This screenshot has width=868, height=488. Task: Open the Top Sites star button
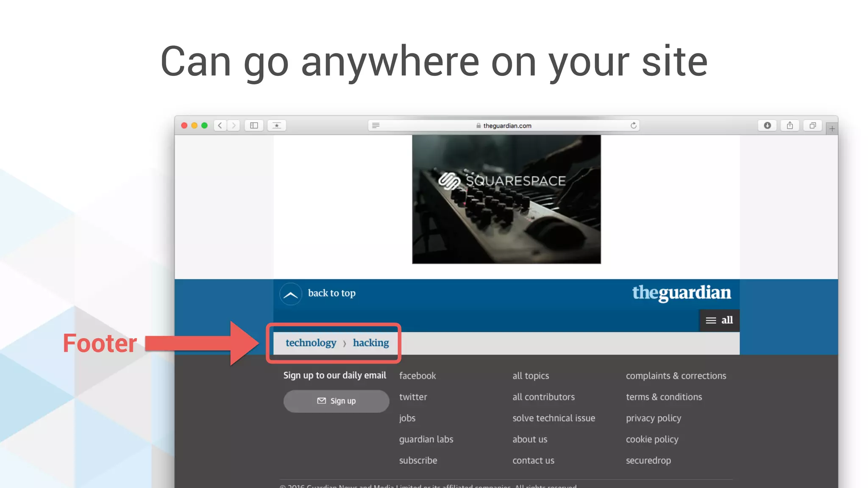tap(277, 125)
